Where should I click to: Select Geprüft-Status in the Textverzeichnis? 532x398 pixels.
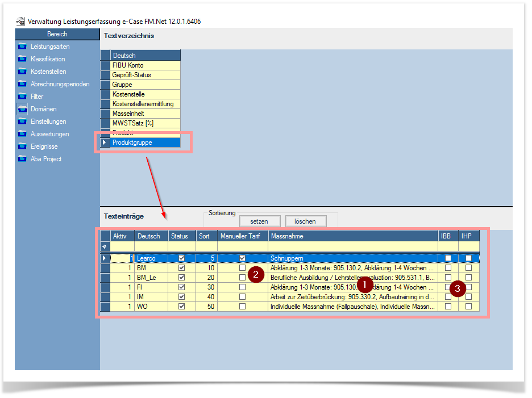click(145, 75)
